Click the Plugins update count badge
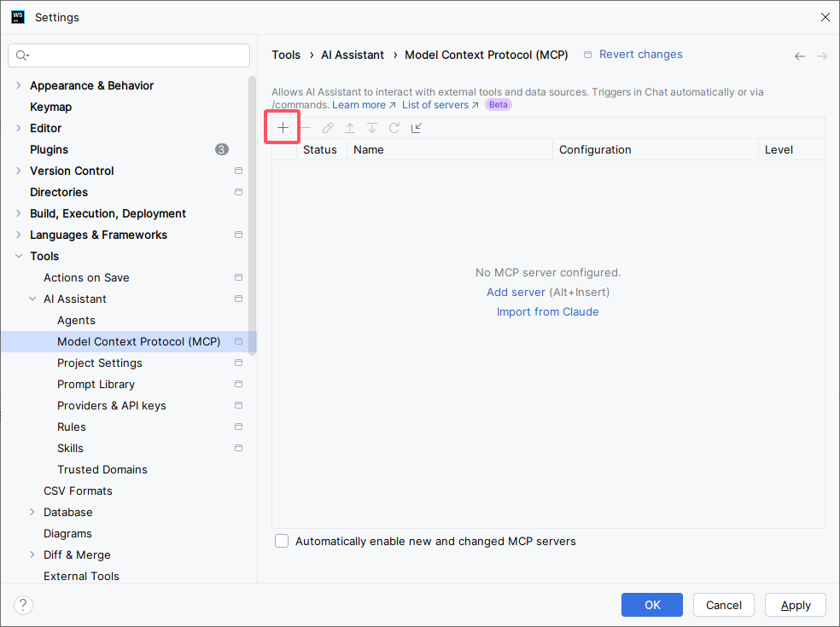Image resolution: width=840 pixels, height=627 pixels. (222, 149)
